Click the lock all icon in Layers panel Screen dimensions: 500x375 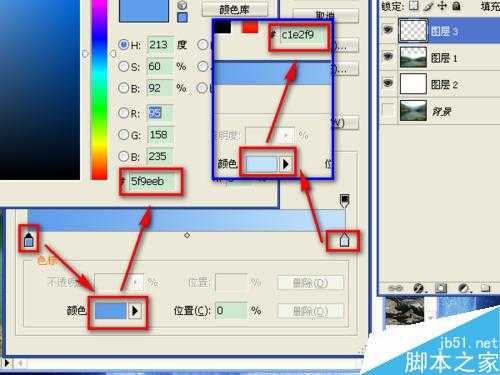point(457,6)
